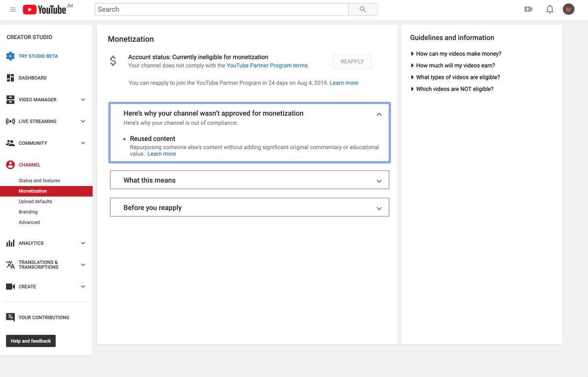Click the Live Streaming broadcast icon

(10, 121)
